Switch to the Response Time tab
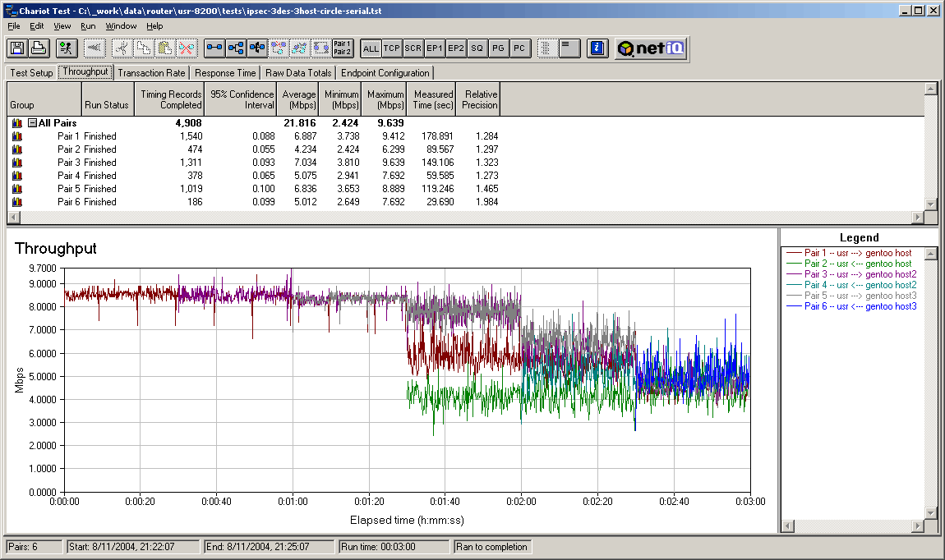The width and height of the screenshot is (945, 560). point(226,73)
